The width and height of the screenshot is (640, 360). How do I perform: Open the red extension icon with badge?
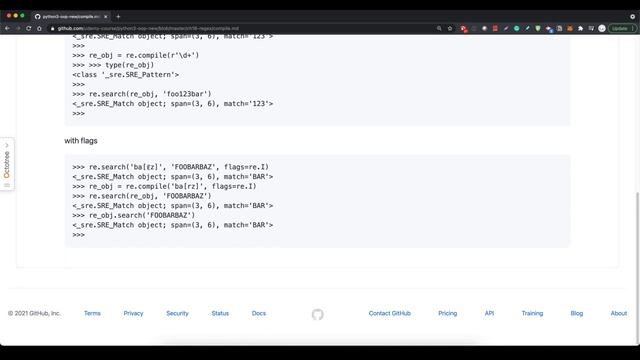[x=463, y=29]
